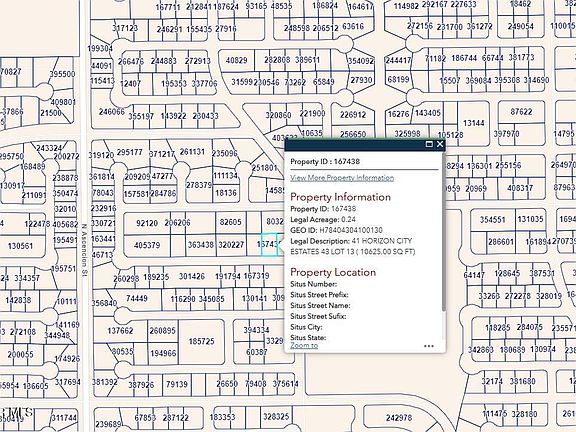The image size is (576, 432).
Task: Select parcel 13144 on the map
Action: pyautogui.click(x=474, y=123)
